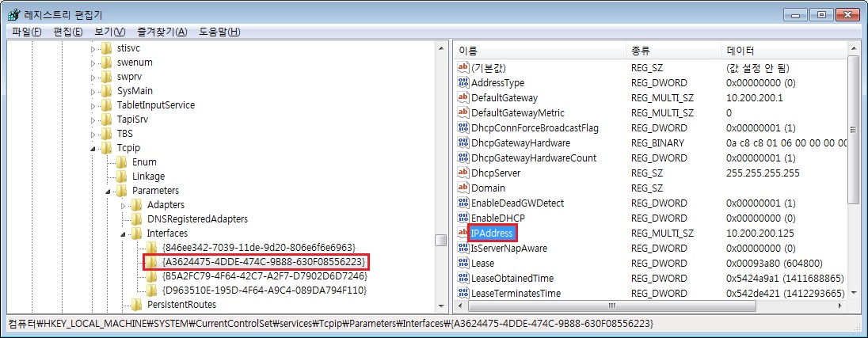Select the Linkage folder icon

click(x=121, y=177)
